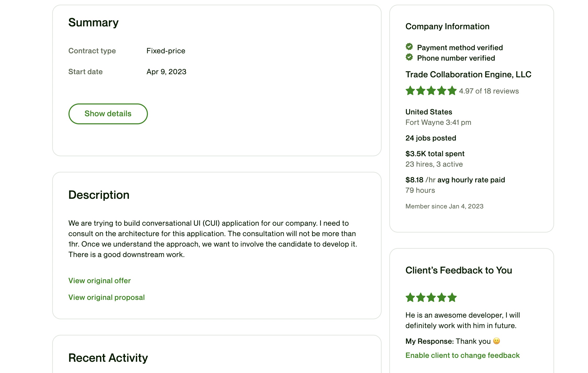588x373 pixels.
Task: Click the first star in client's feedback
Action: pos(410,297)
